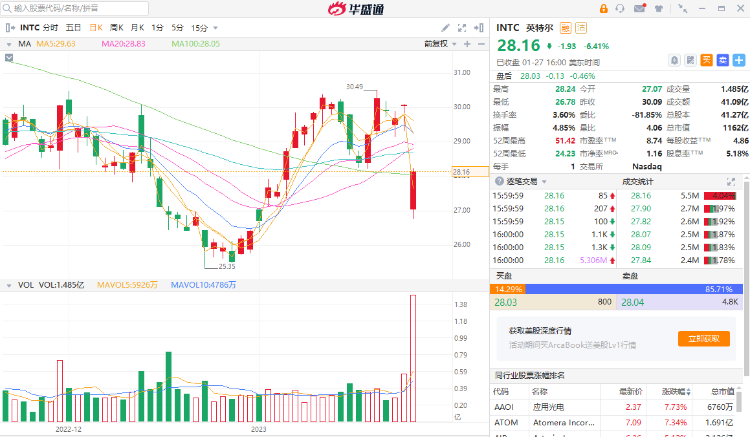Toggle fullscreen chart icon
The width and height of the screenshot is (750, 437).
pyautogui.click(x=462, y=28)
